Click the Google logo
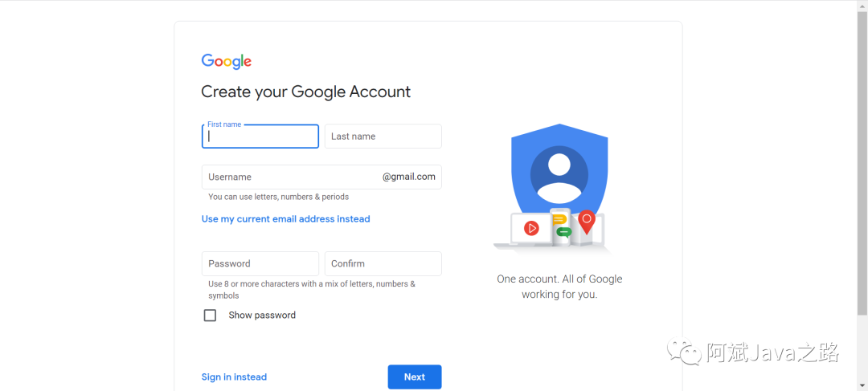Image resolution: width=868 pixels, height=391 pixels. coord(227,61)
